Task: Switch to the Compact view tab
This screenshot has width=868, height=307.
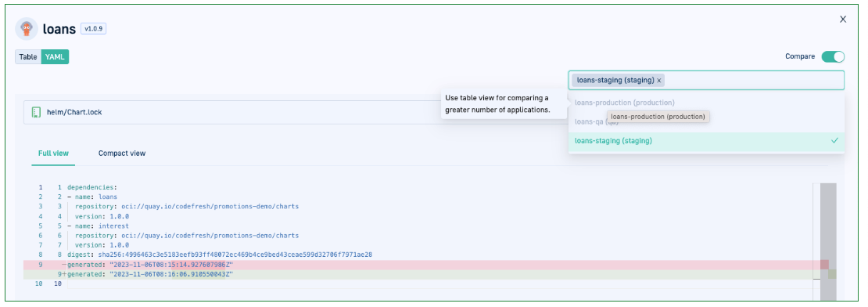Action: [122, 153]
